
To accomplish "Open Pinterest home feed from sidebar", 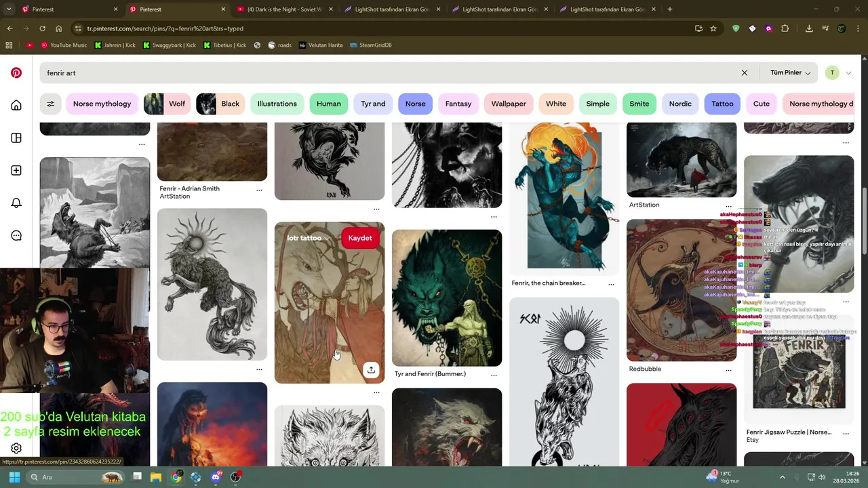I will click(16, 105).
